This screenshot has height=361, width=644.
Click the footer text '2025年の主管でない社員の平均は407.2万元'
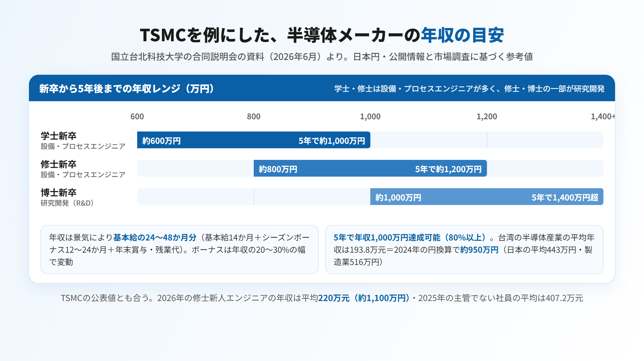point(501,298)
